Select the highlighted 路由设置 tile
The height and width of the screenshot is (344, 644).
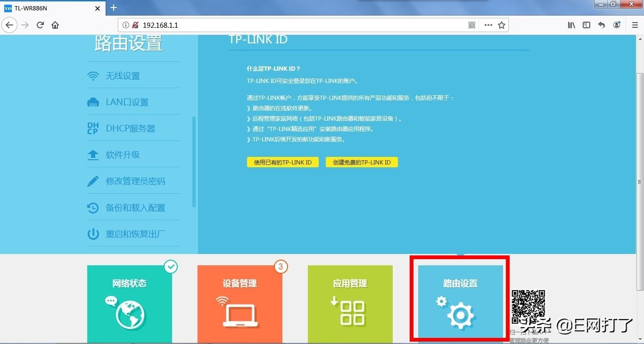[x=459, y=301]
